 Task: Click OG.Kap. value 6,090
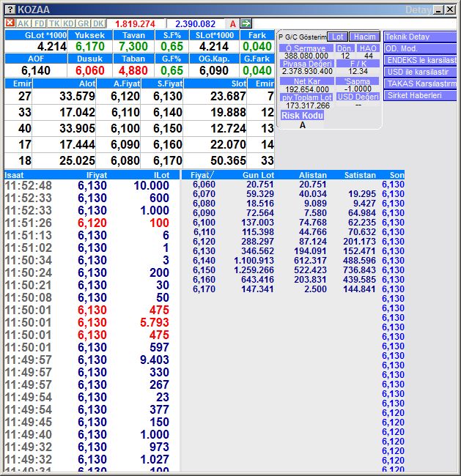tap(213, 70)
